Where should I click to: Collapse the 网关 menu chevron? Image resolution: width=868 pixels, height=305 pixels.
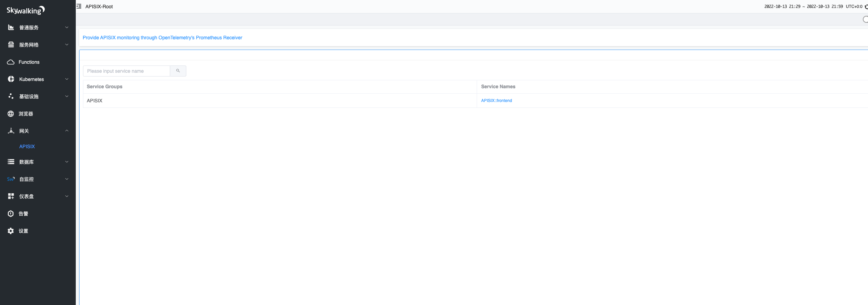(67, 131)
